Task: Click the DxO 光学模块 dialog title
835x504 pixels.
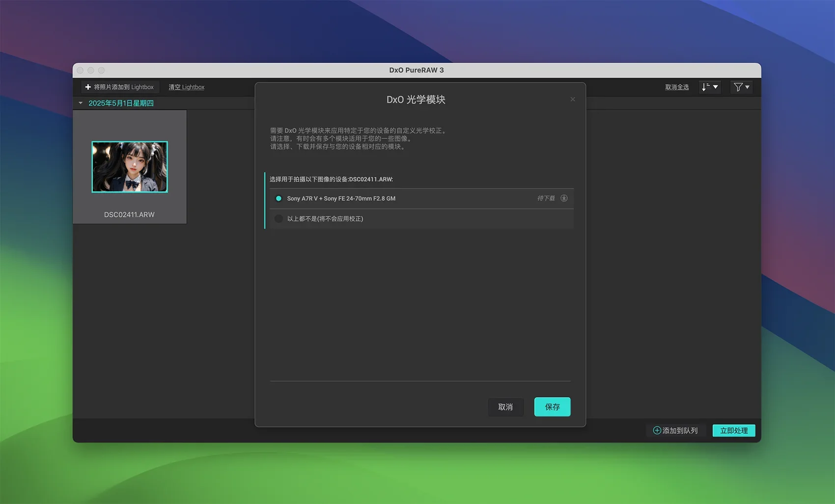Action: tap(416, 100)
